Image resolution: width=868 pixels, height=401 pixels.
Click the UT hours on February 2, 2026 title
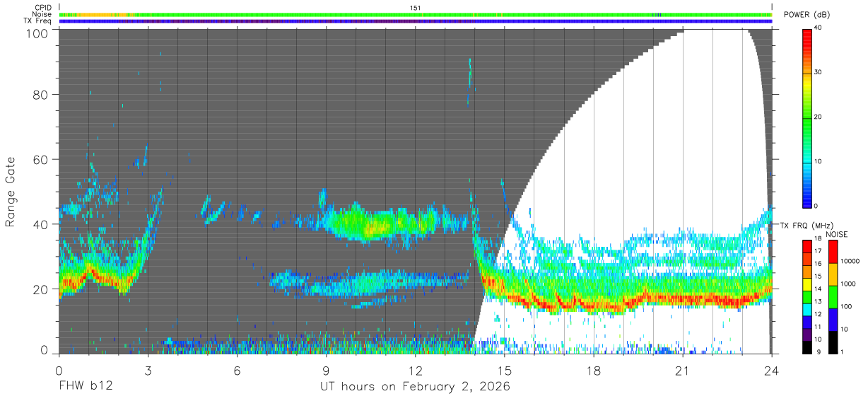pos(415,387)
